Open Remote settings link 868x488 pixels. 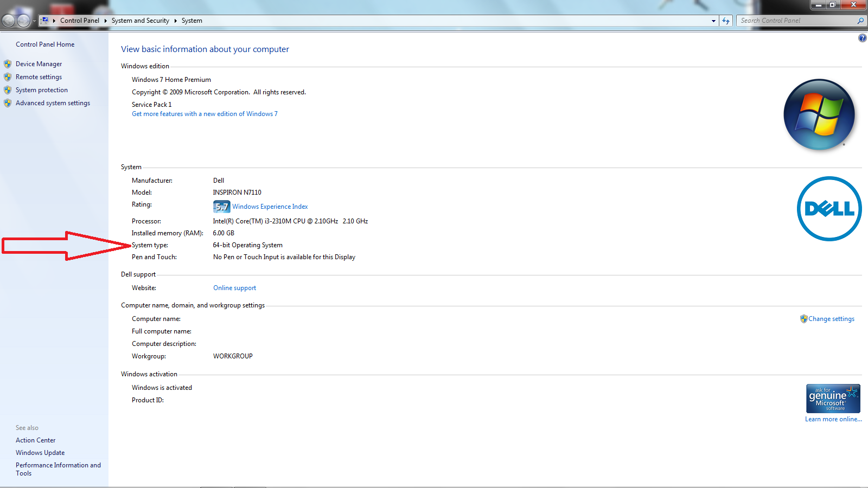(x=39, y=77)
